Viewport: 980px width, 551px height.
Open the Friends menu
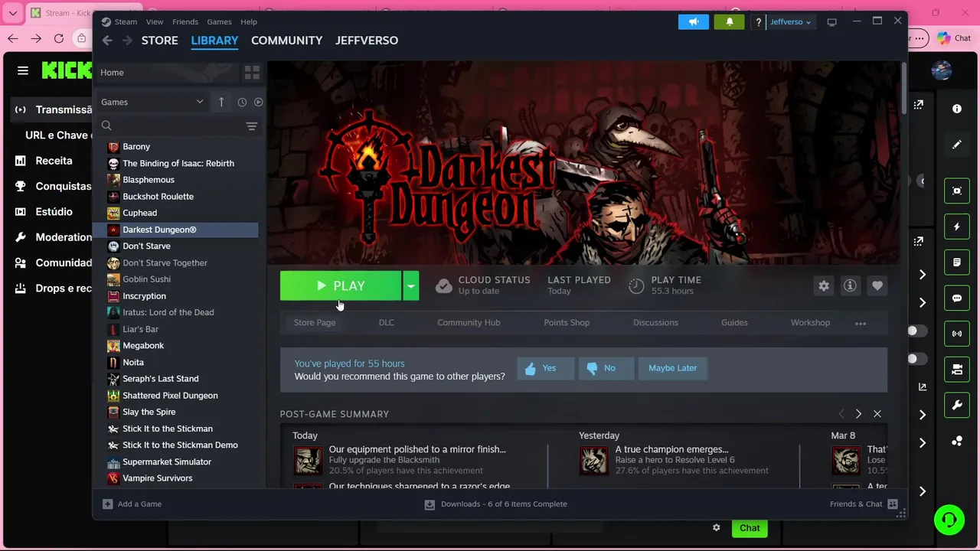[185, 21]
